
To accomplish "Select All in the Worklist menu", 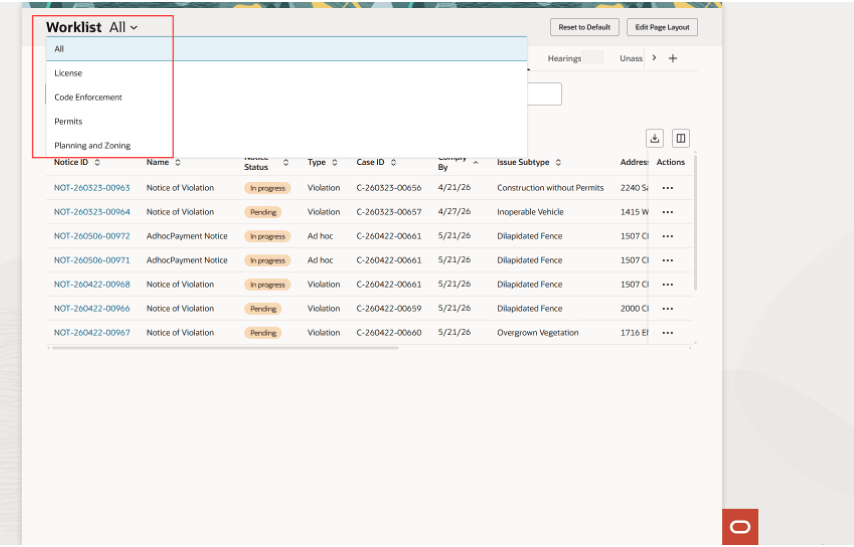I will pos(286,49).
